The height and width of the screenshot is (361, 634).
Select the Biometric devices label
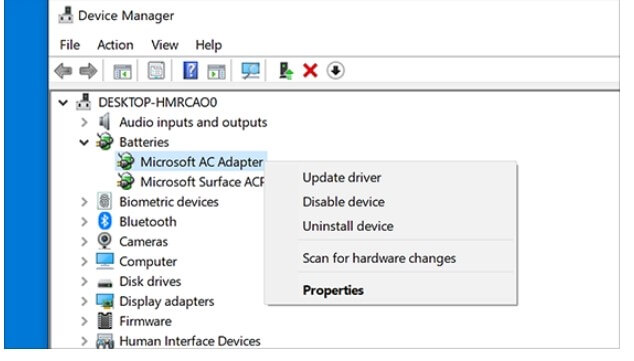click(x=169, y=202)
